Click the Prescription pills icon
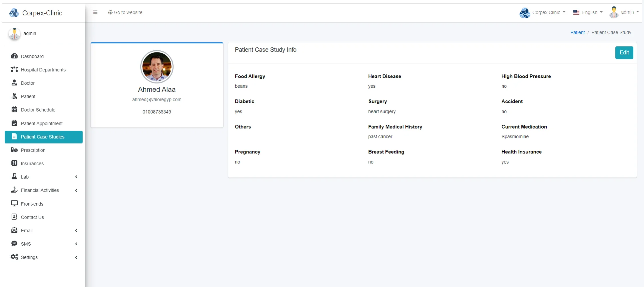The width and height of the screenshot is (644, 287). pyautogui.click(x=14, y=150)
